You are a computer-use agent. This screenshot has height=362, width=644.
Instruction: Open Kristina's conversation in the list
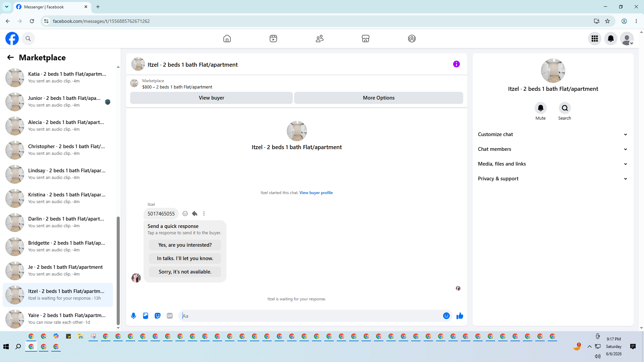[x=58, y=198]
